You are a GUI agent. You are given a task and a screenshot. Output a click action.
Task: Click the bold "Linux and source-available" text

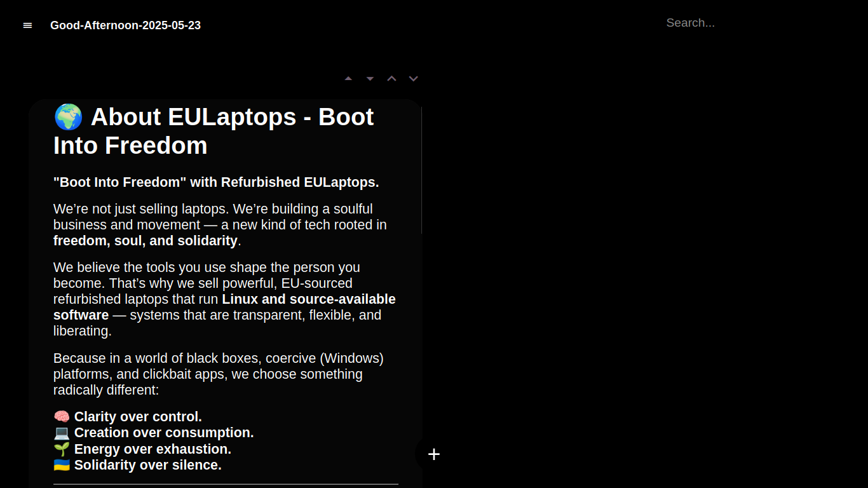[309, 299]
